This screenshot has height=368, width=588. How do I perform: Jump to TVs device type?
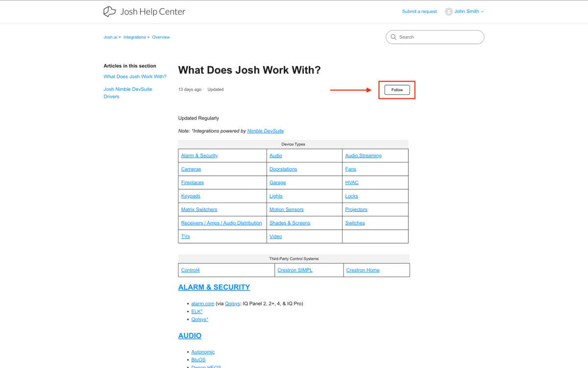point(186,237)
